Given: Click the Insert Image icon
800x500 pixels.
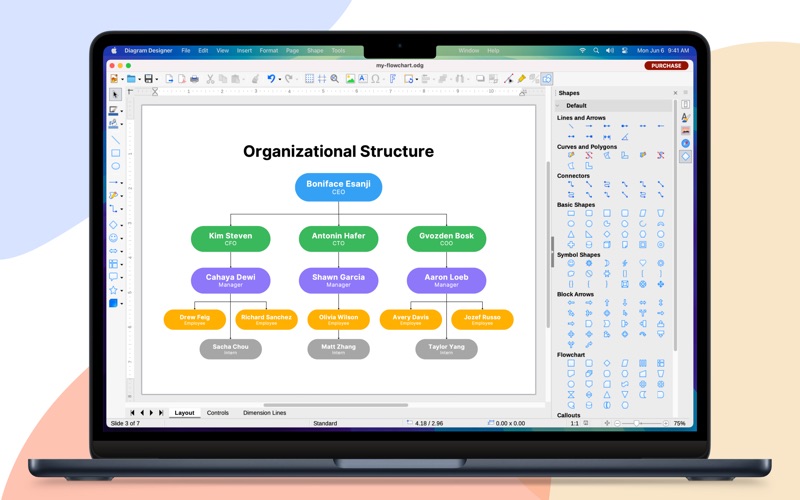Looking at the screenshot, I should point(350,79).
